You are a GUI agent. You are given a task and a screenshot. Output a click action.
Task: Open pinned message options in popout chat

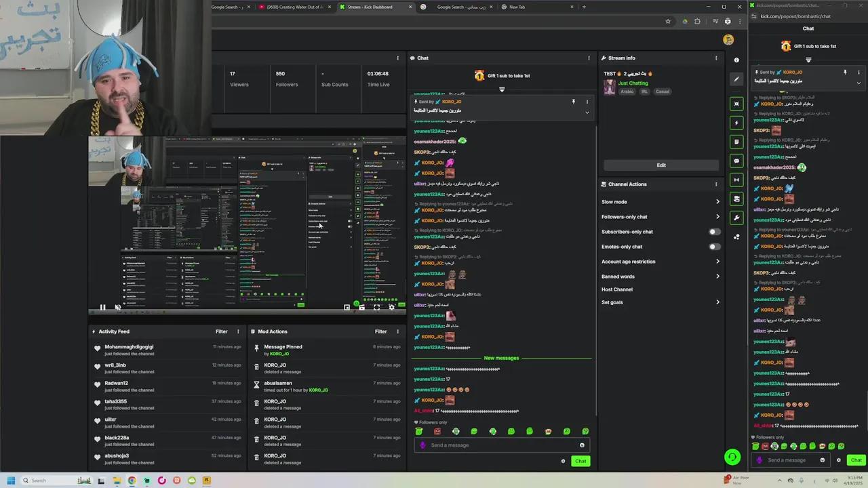click(859, 73)
